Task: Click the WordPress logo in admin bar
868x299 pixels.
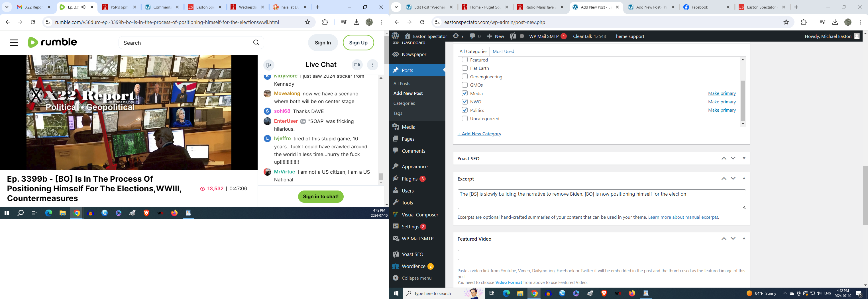Action: pyautogui.click(x=396, y=36)
